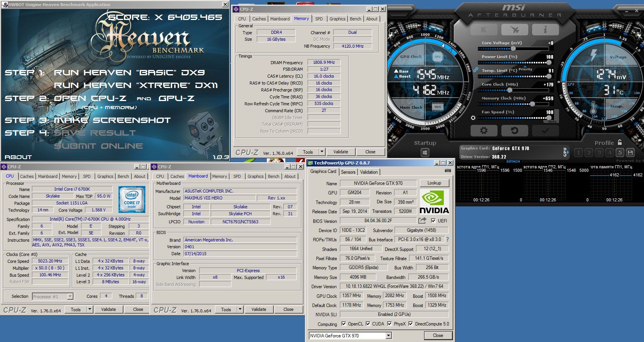
Task: Adjust the Core Voltage slider handle
Action: [x=513, y=49]
